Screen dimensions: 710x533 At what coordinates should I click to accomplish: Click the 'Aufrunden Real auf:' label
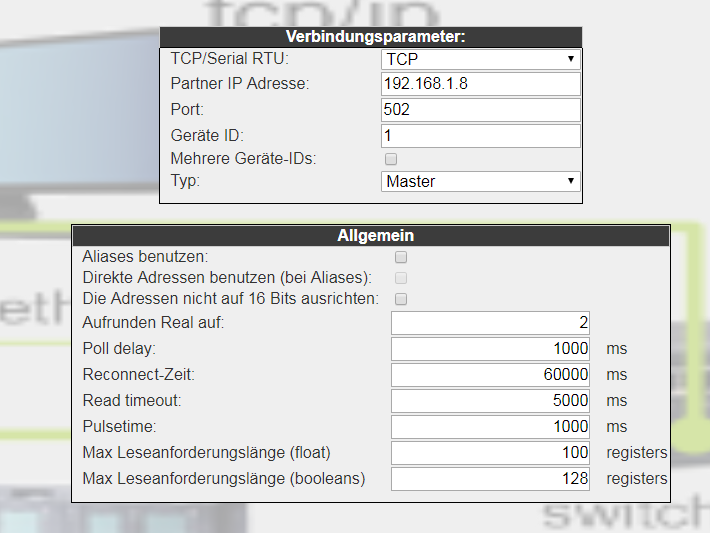click(x=153, y=323)
